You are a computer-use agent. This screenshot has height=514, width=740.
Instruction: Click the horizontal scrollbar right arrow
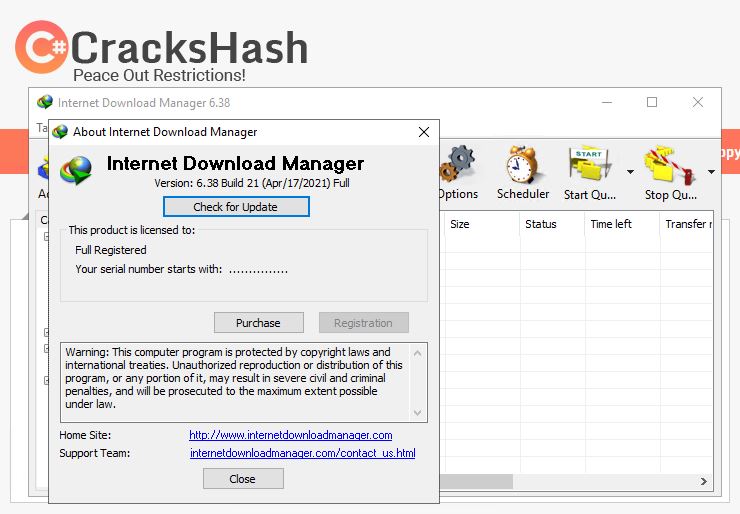tap(704, 481)
